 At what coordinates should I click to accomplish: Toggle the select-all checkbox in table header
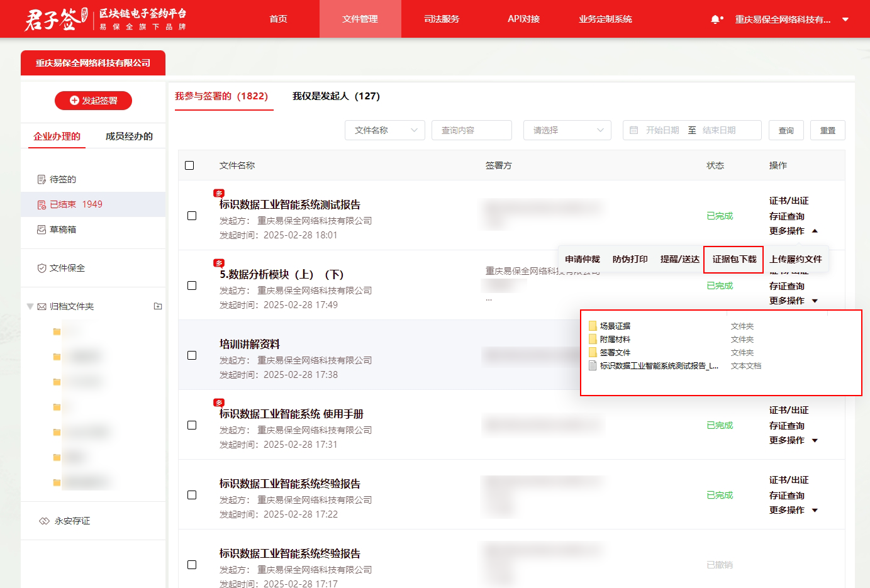click(189, 165)
